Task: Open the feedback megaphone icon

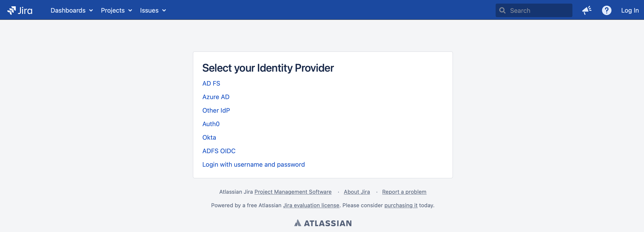Action: 586,11
